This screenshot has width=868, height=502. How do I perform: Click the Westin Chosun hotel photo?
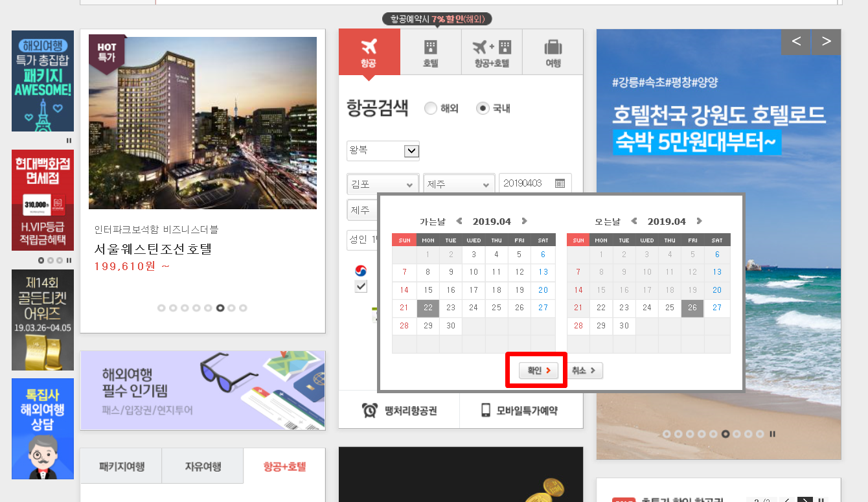(203, 123)
